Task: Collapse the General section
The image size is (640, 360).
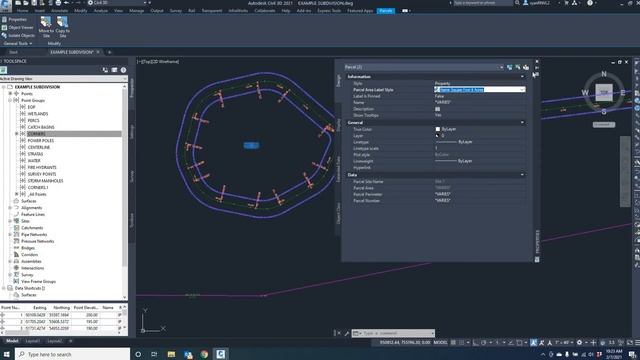Action: 522,122
